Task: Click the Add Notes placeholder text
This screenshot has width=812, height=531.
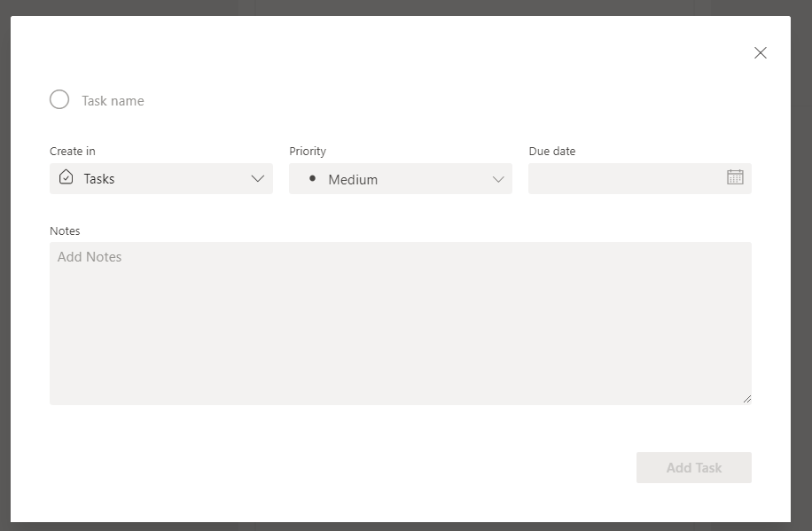Action: (x=90, y=257)
